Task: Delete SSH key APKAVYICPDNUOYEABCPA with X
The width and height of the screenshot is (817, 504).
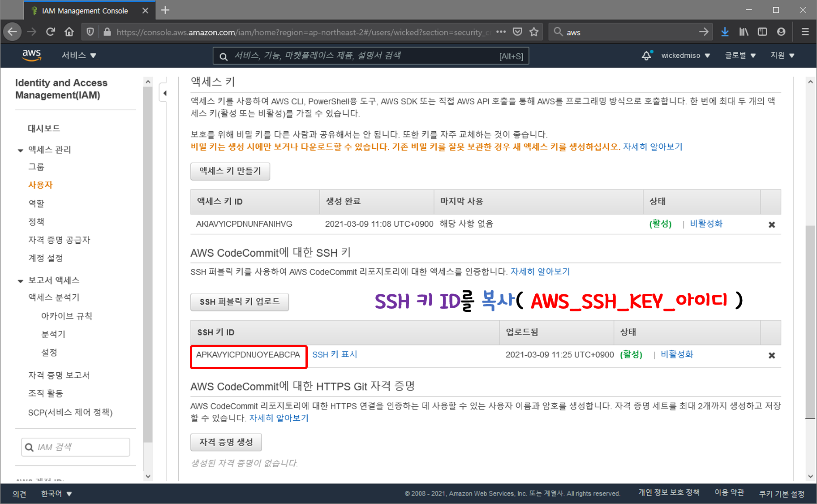Action: [771, 355]
